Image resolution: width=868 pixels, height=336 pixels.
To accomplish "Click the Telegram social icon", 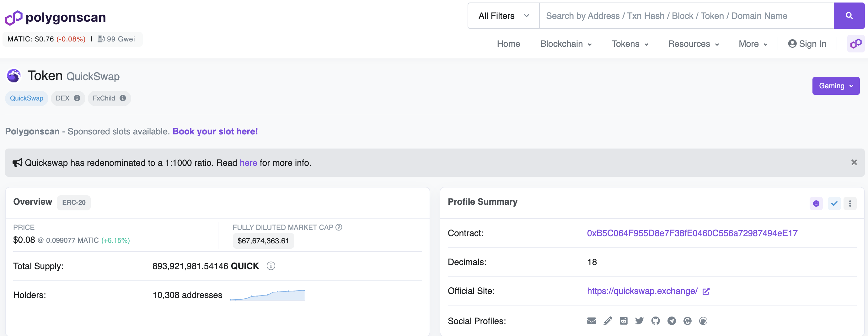I will pyautogui.click(x=671, y=321).
